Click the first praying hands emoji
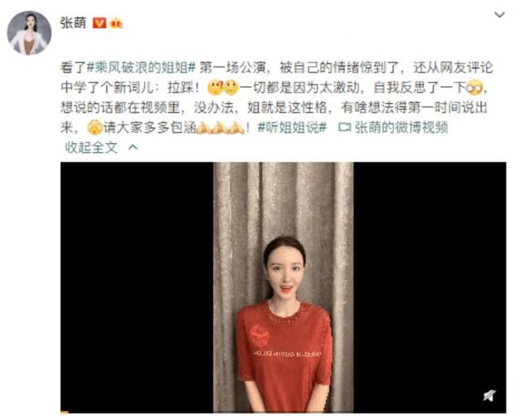This screenshot has width=520, height=420. 204,128
